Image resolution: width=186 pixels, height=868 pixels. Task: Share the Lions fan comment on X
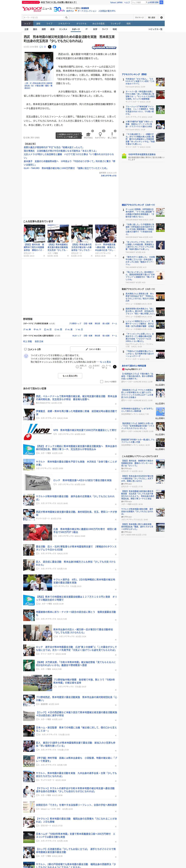coord(114,367)
